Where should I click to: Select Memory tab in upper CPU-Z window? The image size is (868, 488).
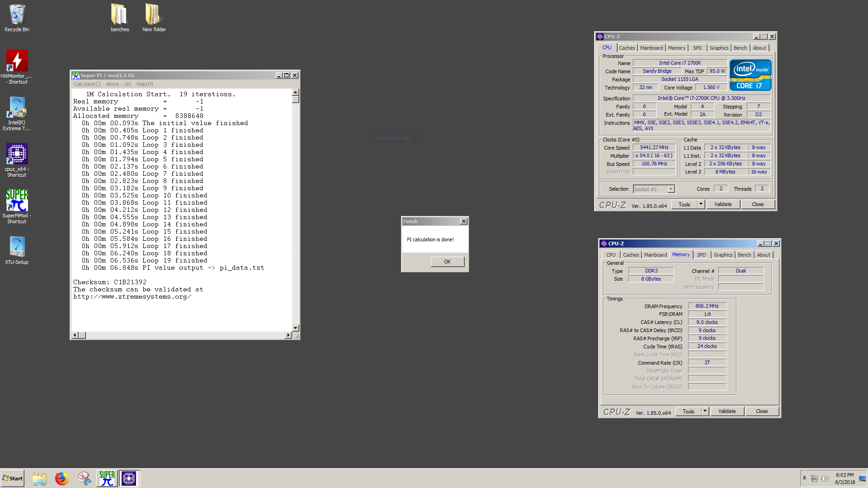[677, 48]
